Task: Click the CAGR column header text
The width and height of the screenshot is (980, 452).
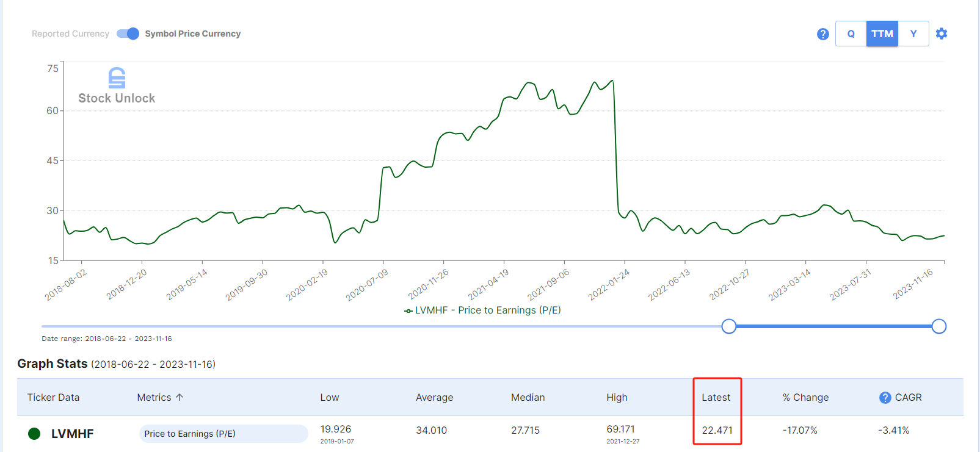Action: coord(909,397)
